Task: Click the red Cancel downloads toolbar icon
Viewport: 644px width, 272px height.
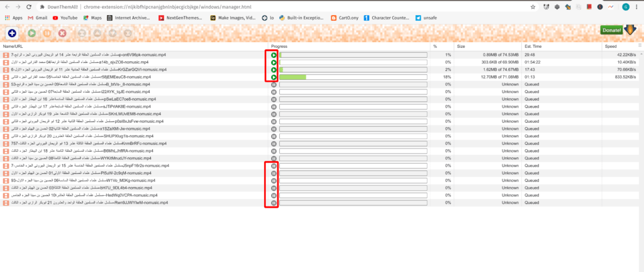Action: point(62,33)
